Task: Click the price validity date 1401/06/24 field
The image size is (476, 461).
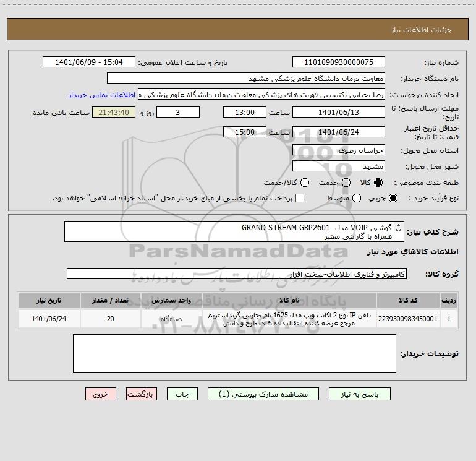Action: pos(339,132)
